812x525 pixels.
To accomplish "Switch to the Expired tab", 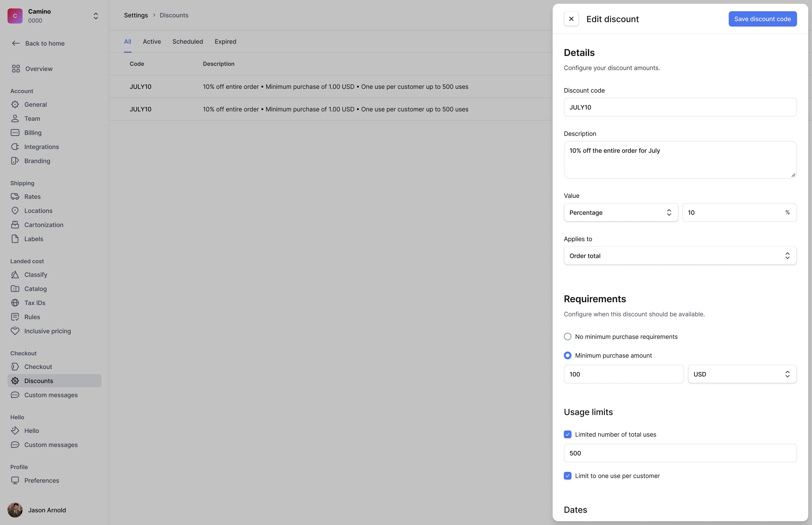I will [x=225, y=42].
